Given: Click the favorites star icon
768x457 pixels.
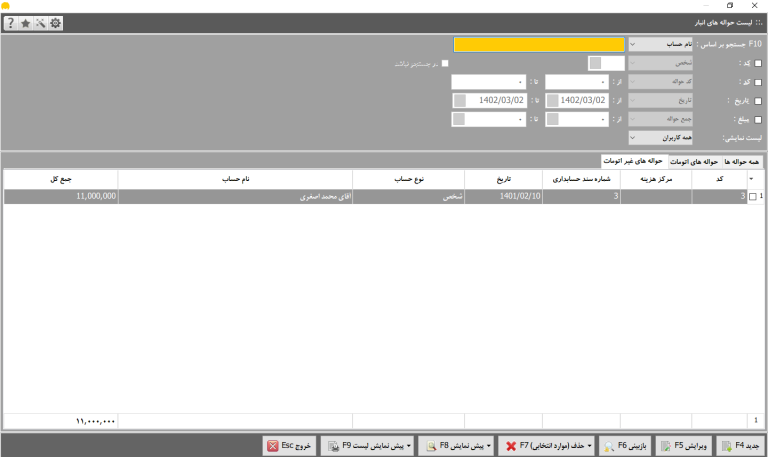Looking at the screenshot, I should (25, 23).
